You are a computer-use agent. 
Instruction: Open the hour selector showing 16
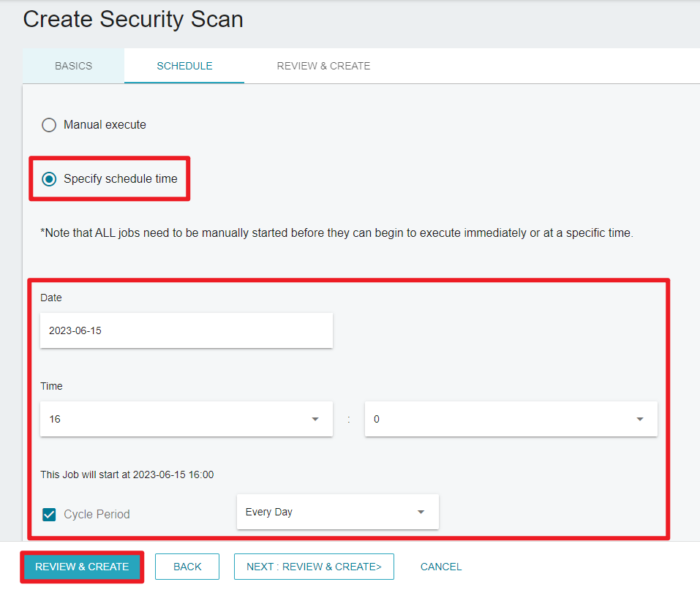click(x=187, y=419)
